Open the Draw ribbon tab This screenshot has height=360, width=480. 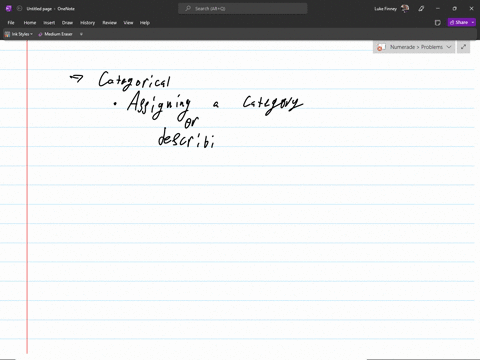[67, 23]
